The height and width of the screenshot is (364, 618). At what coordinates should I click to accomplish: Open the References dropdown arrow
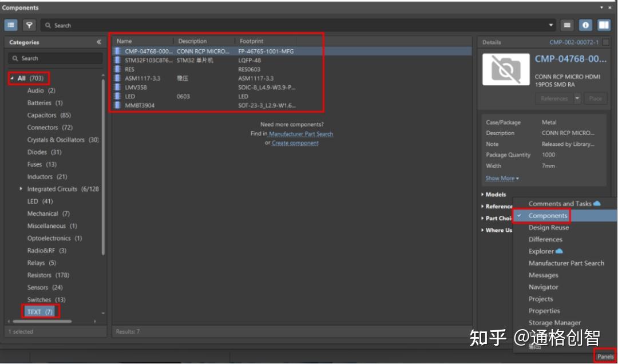coord(577,98)
